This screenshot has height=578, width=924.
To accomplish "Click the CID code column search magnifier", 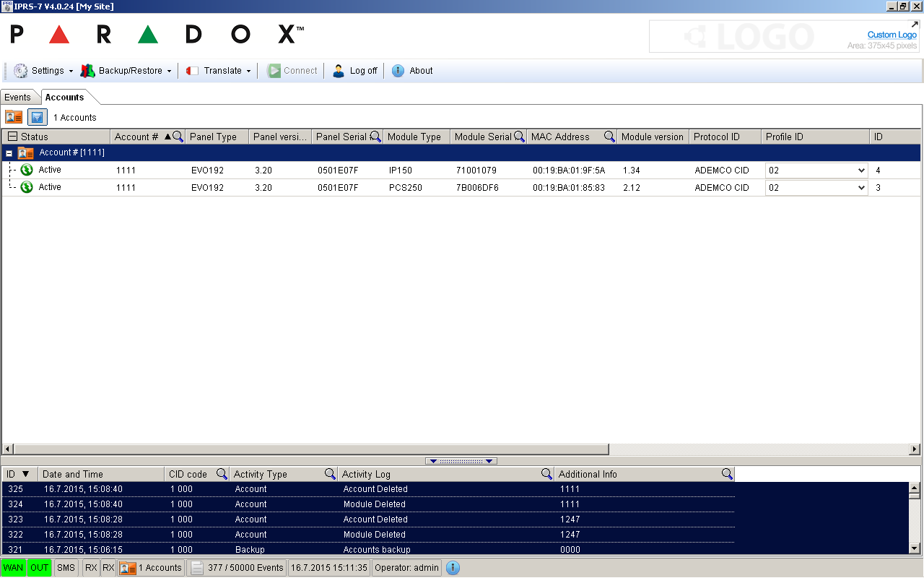I will (222, 474).
